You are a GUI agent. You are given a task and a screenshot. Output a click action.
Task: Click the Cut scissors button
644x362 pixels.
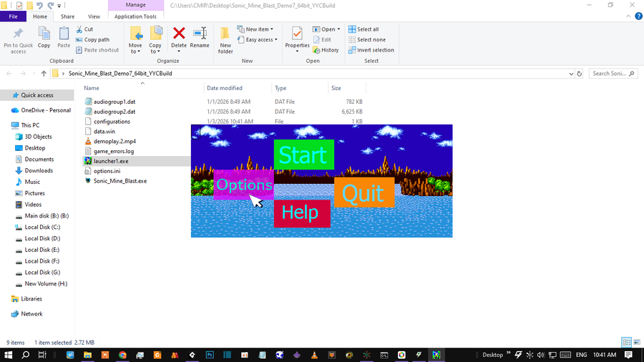[x=84, y=29]
